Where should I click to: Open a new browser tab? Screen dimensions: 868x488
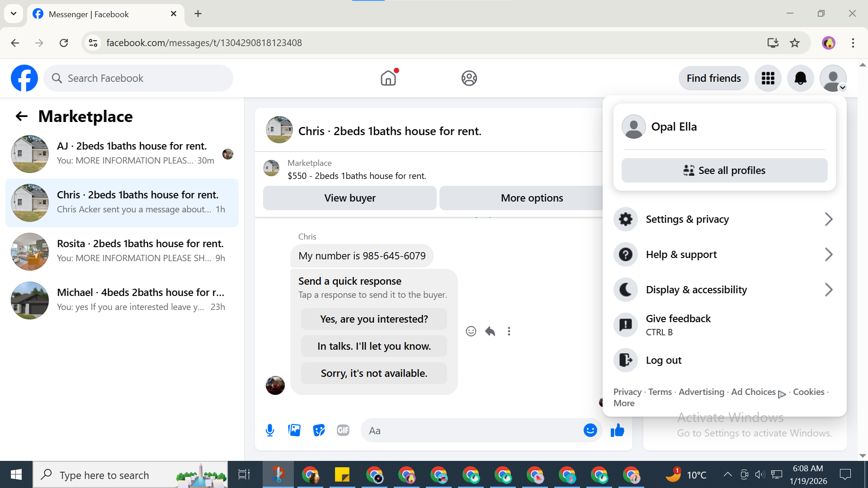pos(198,14)
